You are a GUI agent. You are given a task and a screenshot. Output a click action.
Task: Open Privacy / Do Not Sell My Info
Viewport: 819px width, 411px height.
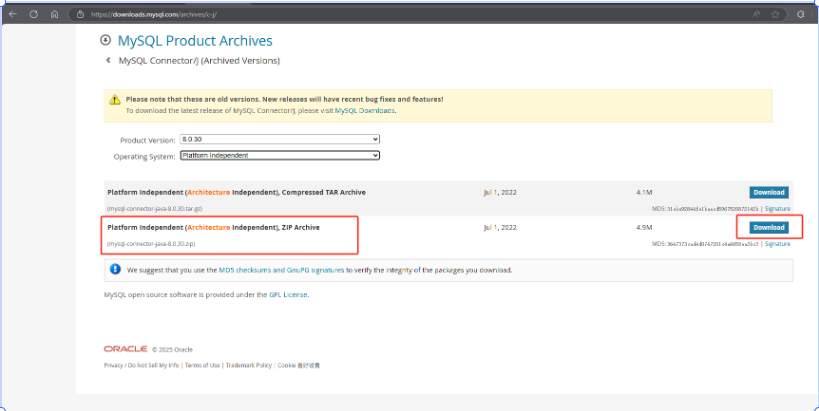pyautogui.click(x=142, y=365)
